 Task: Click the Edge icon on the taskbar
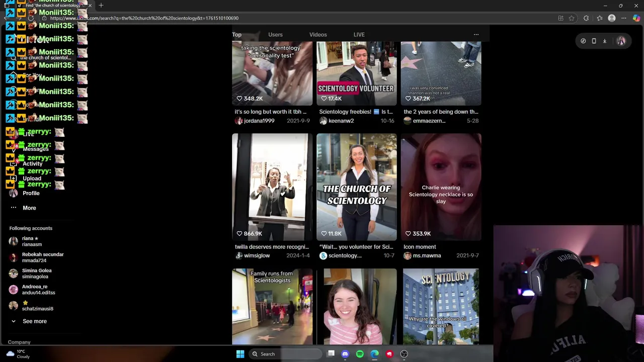coord(375,354)
